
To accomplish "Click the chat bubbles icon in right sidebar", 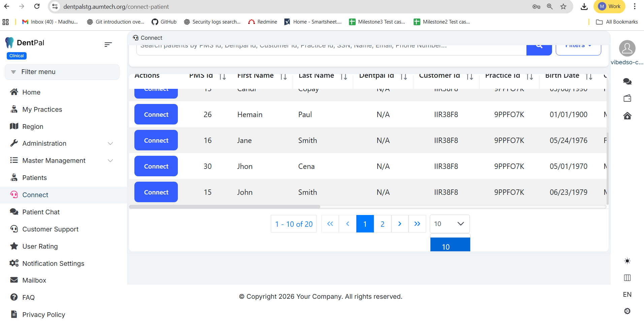I will (x=627, y=81).
